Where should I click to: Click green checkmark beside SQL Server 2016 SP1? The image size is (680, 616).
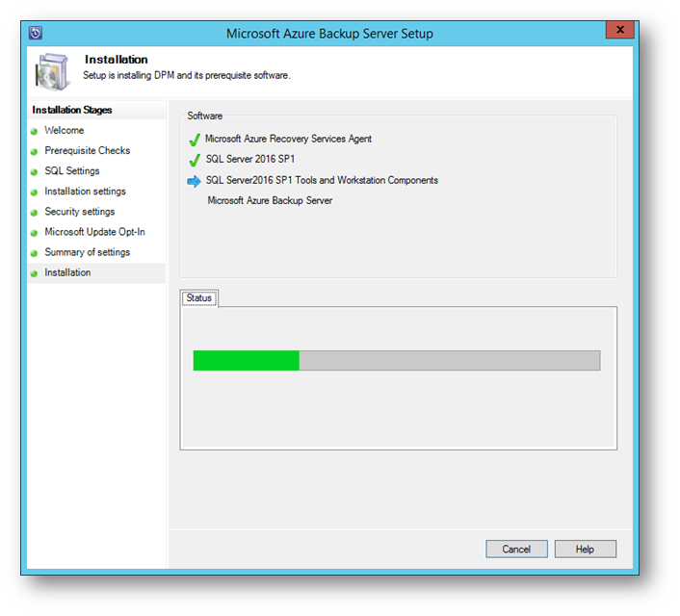(195, 160)
